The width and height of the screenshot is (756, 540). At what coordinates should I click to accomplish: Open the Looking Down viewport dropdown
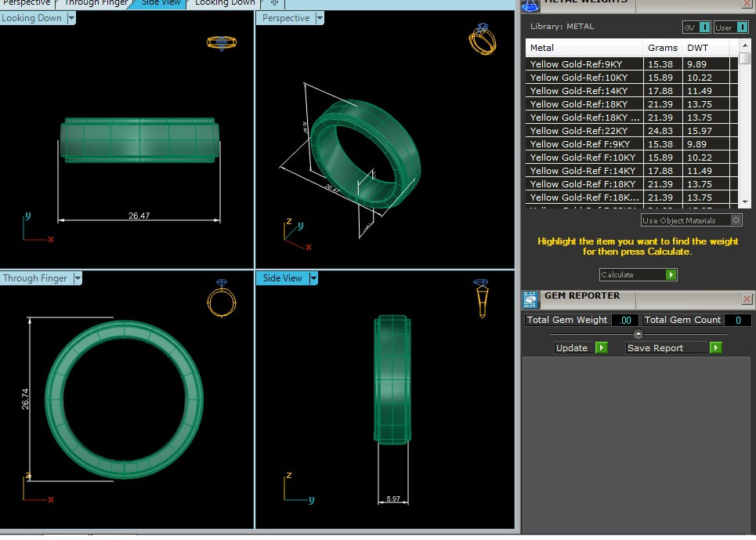71,18
